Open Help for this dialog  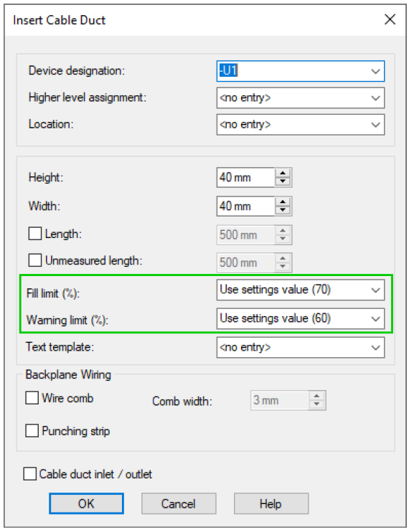tap(271, 503)
